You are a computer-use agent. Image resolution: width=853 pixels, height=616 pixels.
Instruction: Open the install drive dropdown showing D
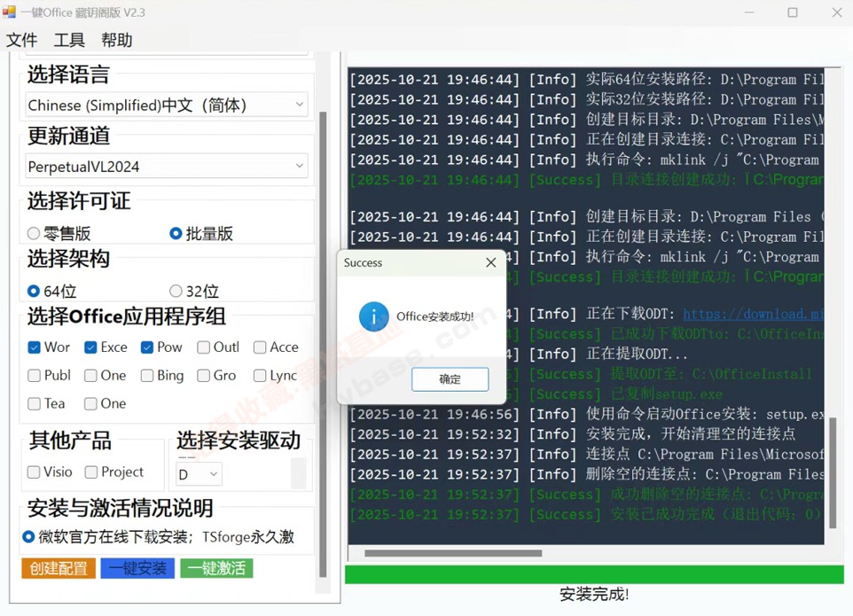coord(197,473)
